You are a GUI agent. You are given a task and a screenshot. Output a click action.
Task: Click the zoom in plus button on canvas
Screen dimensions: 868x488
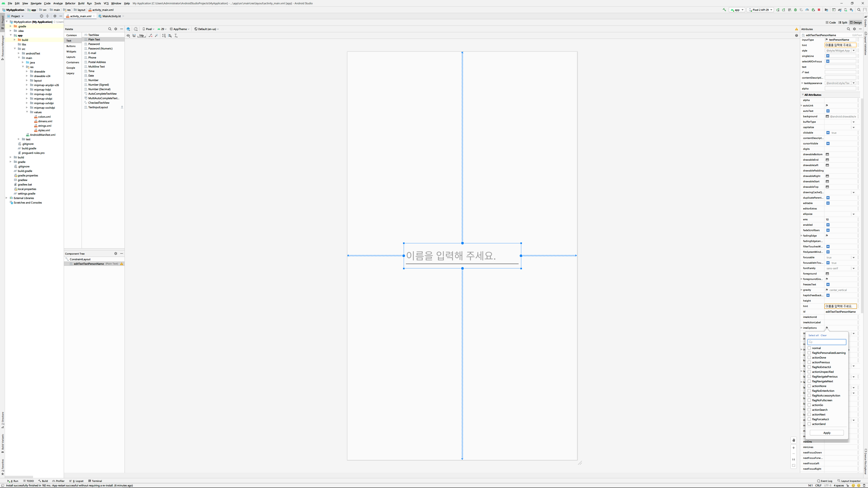(x=794, y=448)
